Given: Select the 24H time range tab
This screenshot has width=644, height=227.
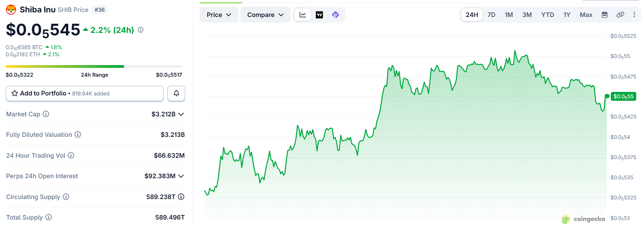Looking at the screenshot, I should point(472,15).
